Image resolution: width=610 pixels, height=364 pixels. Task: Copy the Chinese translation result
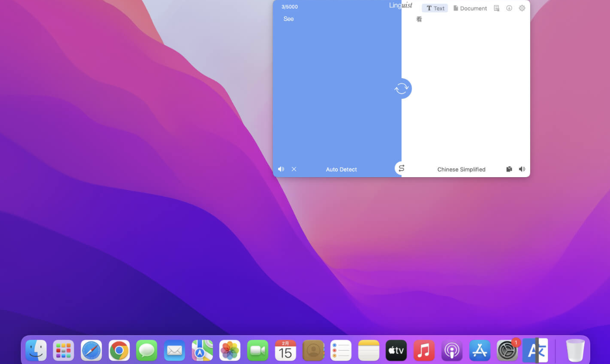pos(509,169)
